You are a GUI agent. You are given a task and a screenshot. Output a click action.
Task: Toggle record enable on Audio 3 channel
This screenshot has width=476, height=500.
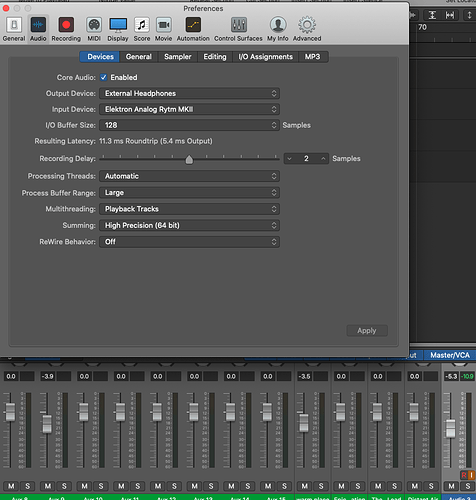pos(464,475)
